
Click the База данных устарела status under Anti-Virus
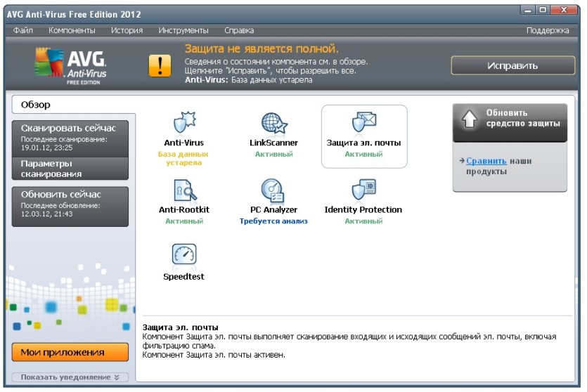(183, 158)
